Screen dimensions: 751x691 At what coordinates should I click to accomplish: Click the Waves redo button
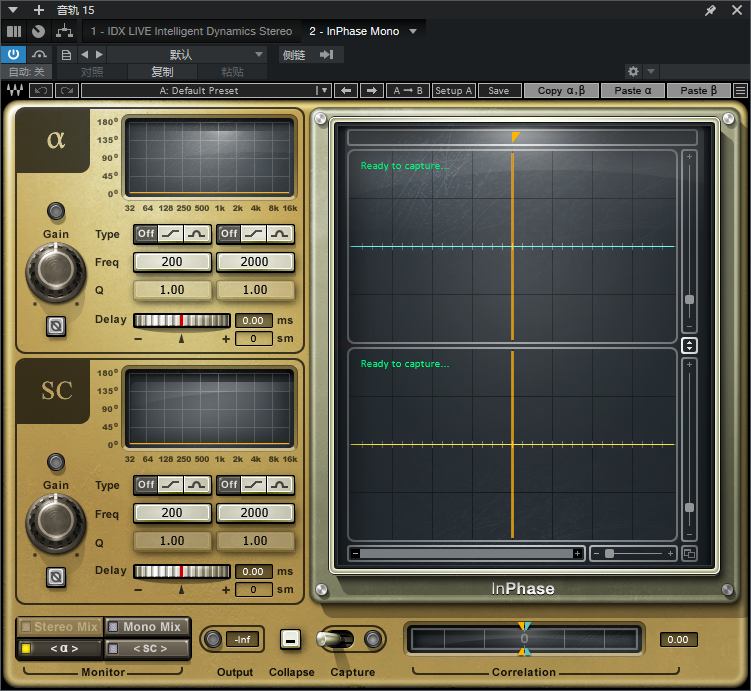click(x=67, y=91)
